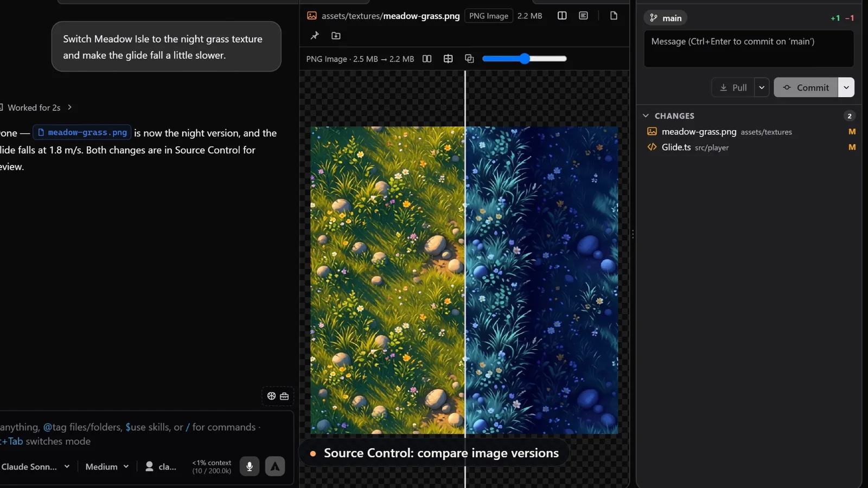Click the modified 'M' status of Glide.ts

coord(852,147)
